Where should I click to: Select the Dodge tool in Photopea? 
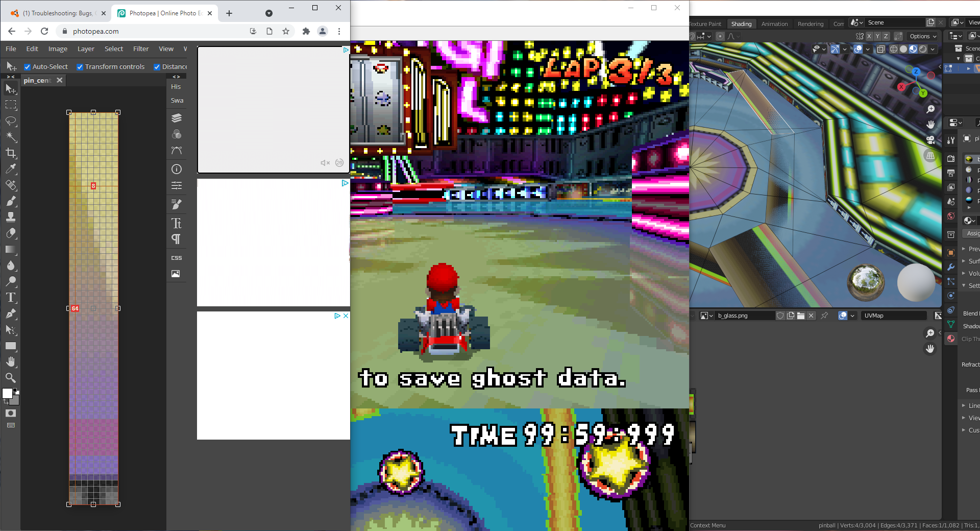11,281
